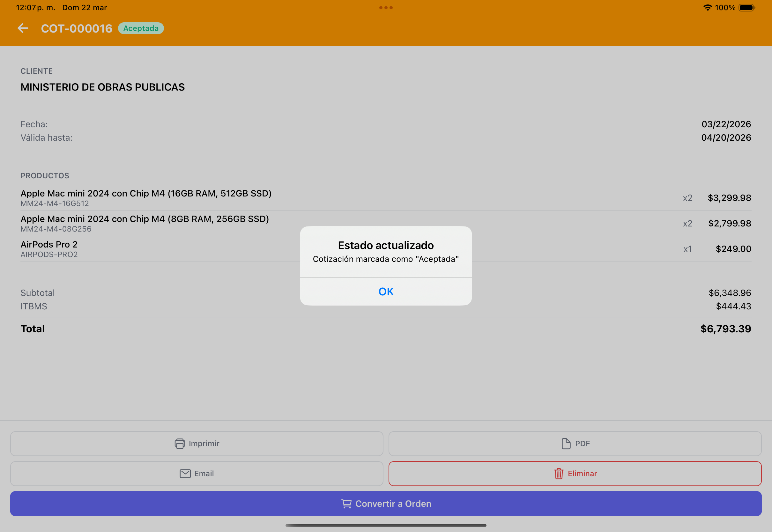
Task: Click the COT-000016 quote title
Action: point(77,28)
